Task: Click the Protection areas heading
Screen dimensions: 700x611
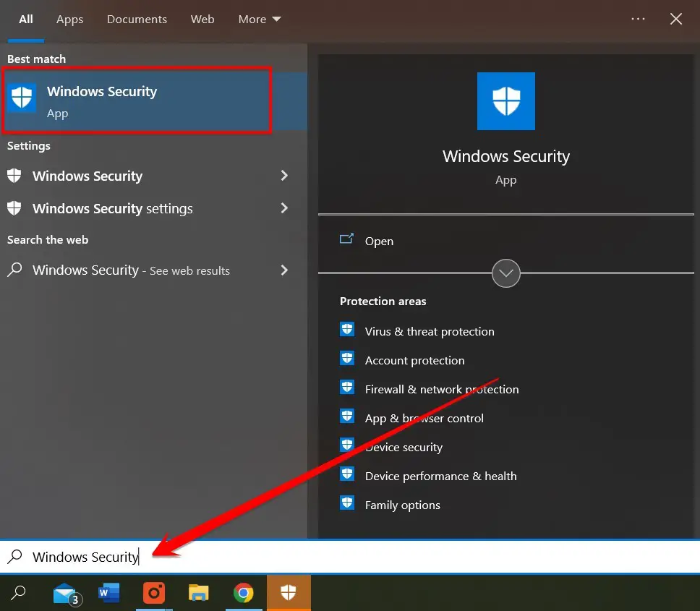Action: 383,302
